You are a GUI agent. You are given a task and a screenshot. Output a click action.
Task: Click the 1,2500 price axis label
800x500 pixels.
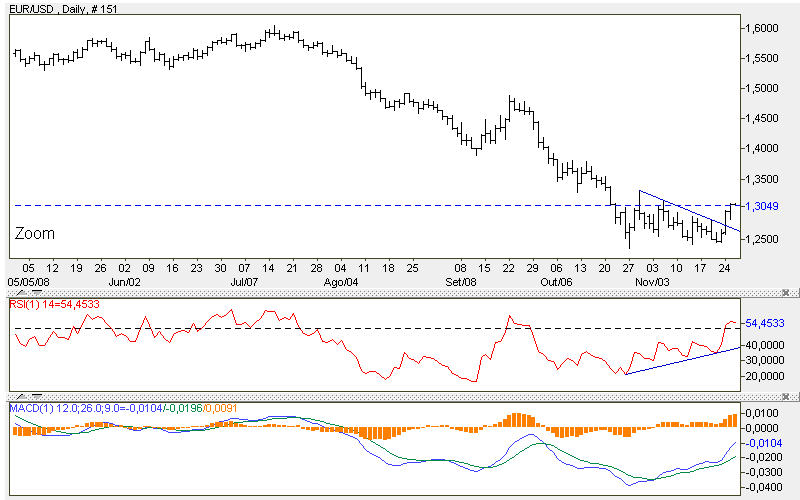point(762,239)
